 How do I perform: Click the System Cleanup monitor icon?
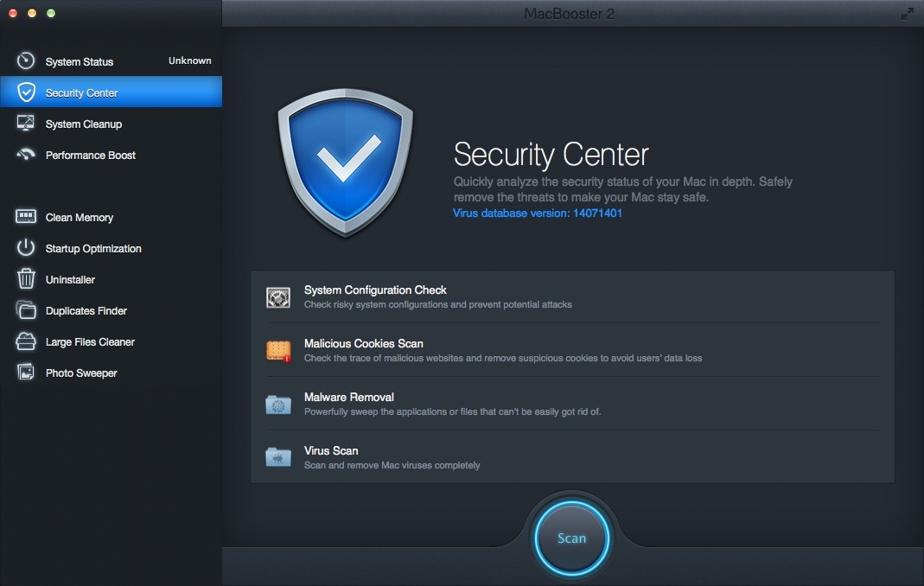(26, 124)
